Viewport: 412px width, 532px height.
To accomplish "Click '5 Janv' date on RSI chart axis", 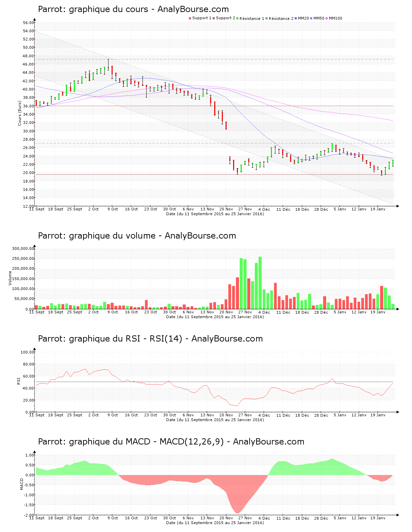I will tap(340, 415).
